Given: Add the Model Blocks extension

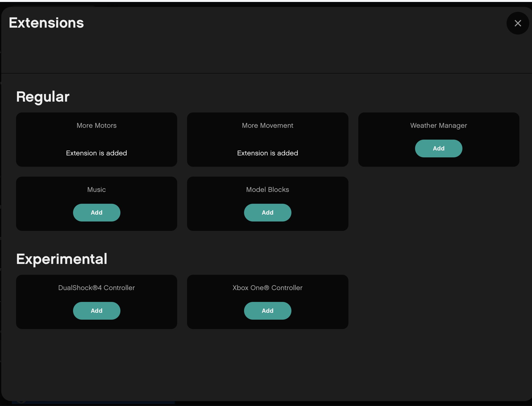Looking at the screenshot, I should (x=267, y=213).
